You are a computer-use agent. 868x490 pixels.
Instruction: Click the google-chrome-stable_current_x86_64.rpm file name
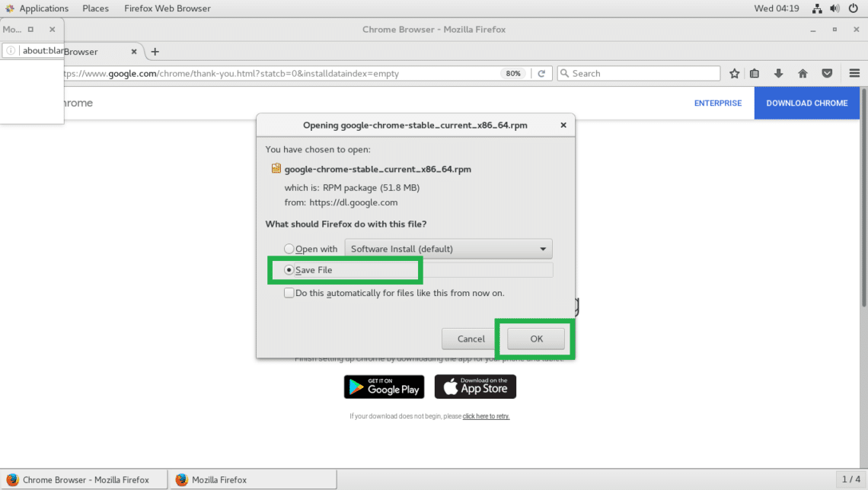[378, 169]
